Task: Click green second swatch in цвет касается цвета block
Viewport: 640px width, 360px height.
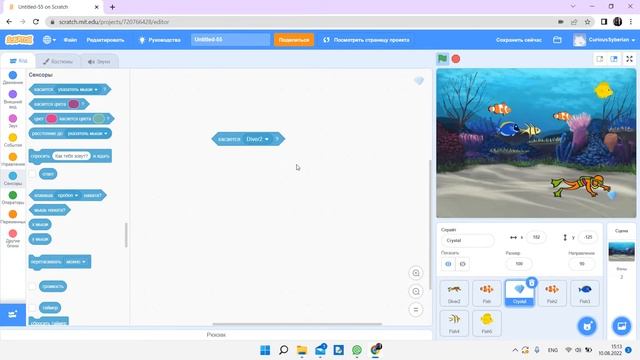Action: [99, 119]
